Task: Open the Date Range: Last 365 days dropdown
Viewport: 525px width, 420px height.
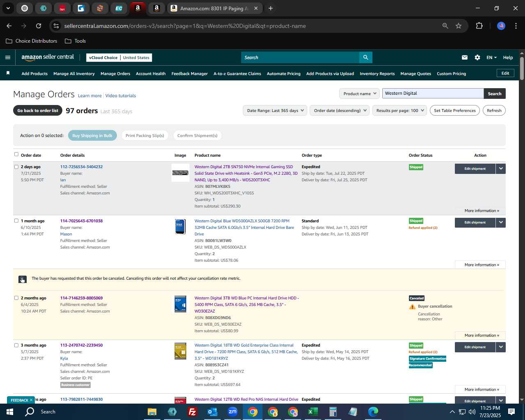Action: coord(275,110)
